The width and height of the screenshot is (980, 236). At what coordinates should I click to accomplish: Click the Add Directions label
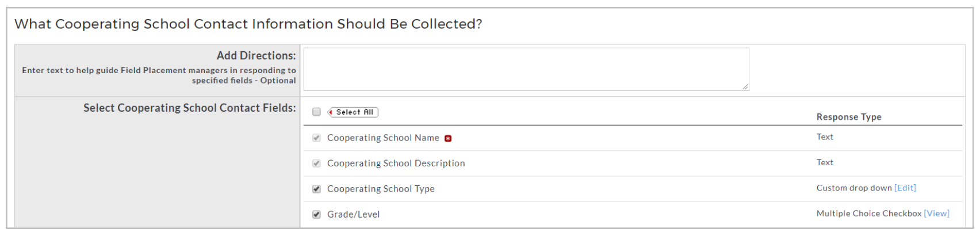point(256,55)
